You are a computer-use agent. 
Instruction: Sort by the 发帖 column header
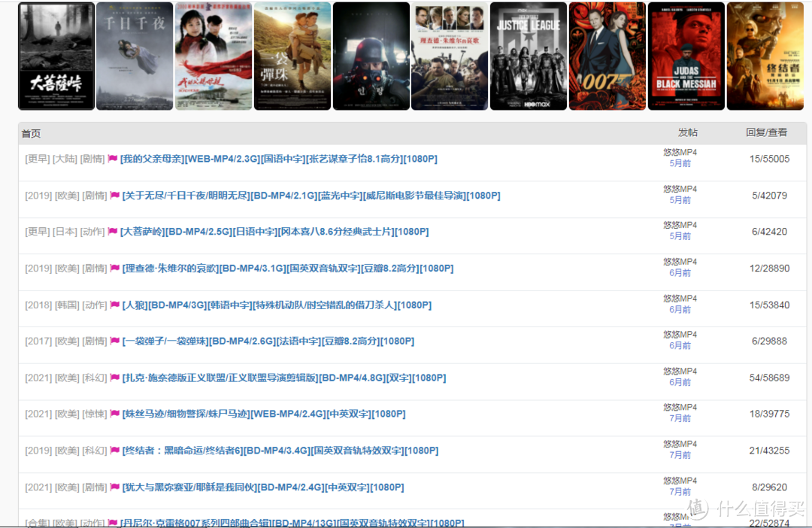(687, 132)
